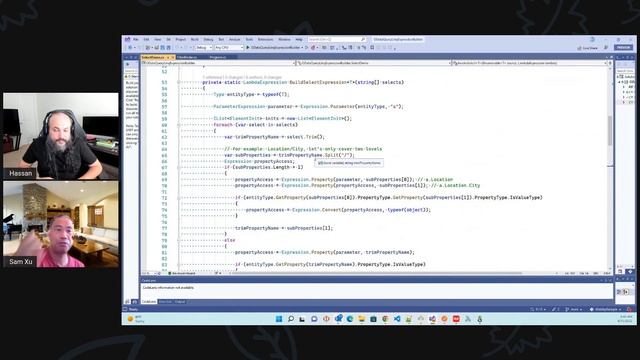Open the File menu
The width and height of the screenshot is (640, 360).
pyautogui.click(x=136, y=40)
